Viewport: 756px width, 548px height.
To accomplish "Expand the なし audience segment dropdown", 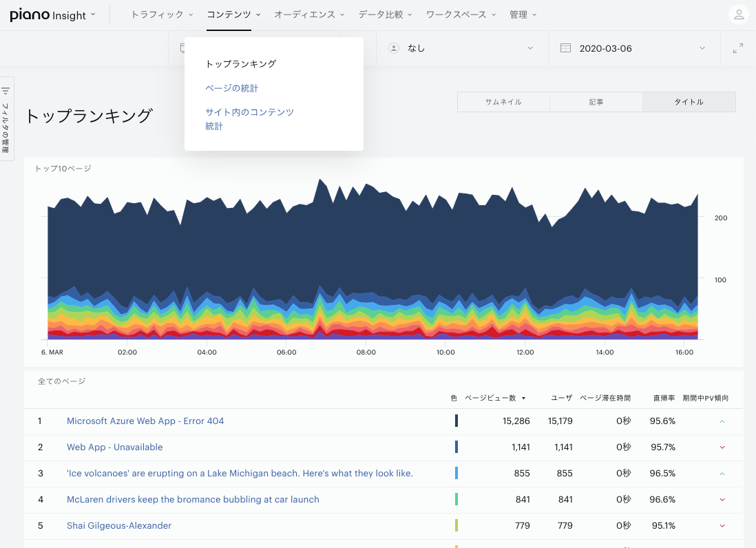I will 463,48.
